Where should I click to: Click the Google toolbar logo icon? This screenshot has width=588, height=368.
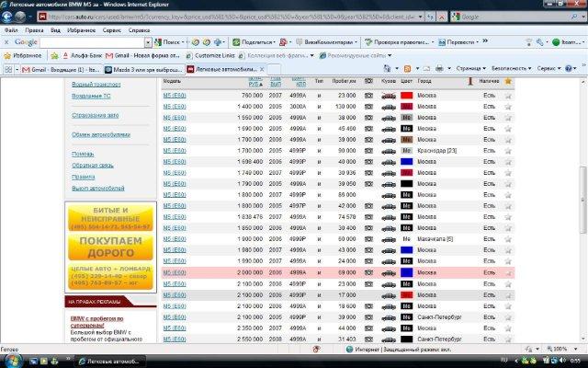point(26,42)
